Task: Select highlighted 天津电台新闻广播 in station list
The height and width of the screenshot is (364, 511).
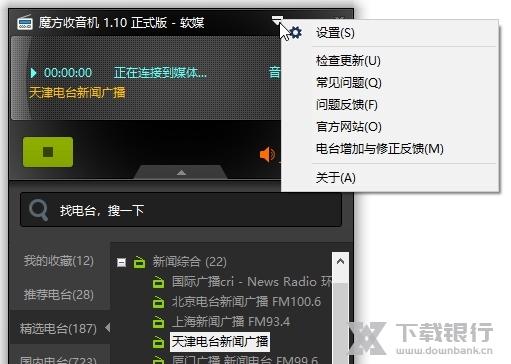Action: click(x=220, y=342)
